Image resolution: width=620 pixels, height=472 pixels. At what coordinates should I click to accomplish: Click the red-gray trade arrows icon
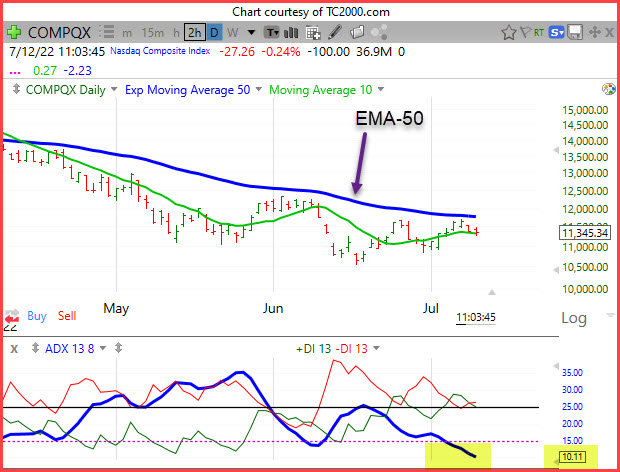11,315
